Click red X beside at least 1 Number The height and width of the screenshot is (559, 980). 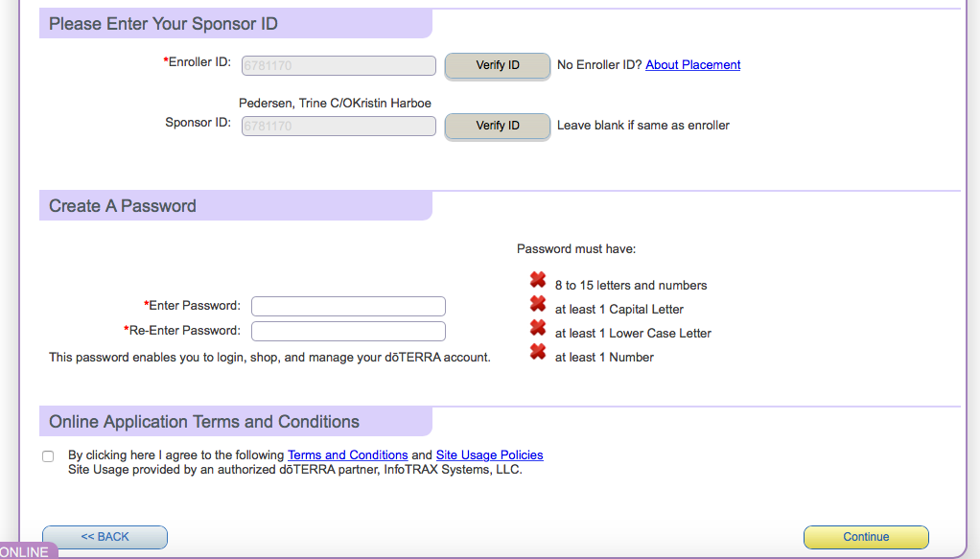pyautogui.click(x=538, y=351)
